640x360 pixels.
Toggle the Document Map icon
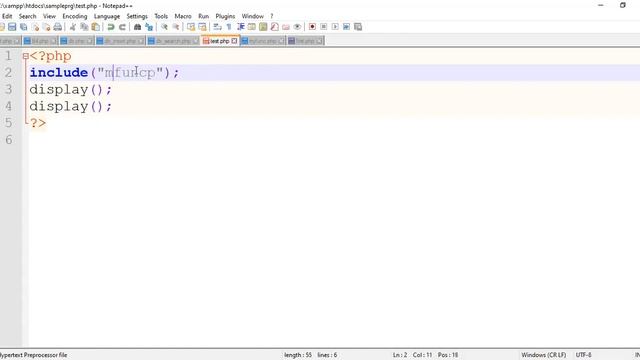[263, 27]
